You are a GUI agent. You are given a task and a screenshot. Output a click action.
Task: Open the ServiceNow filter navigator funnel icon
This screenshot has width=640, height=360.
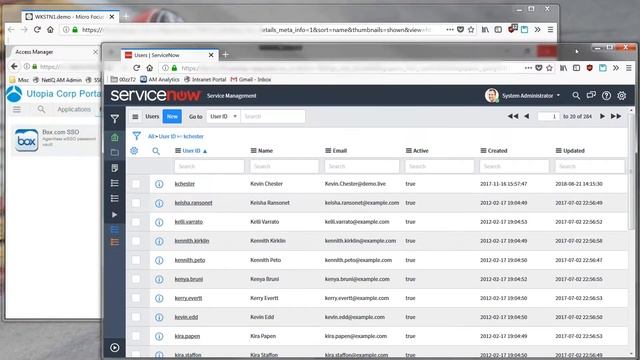(x=115, y=119)
